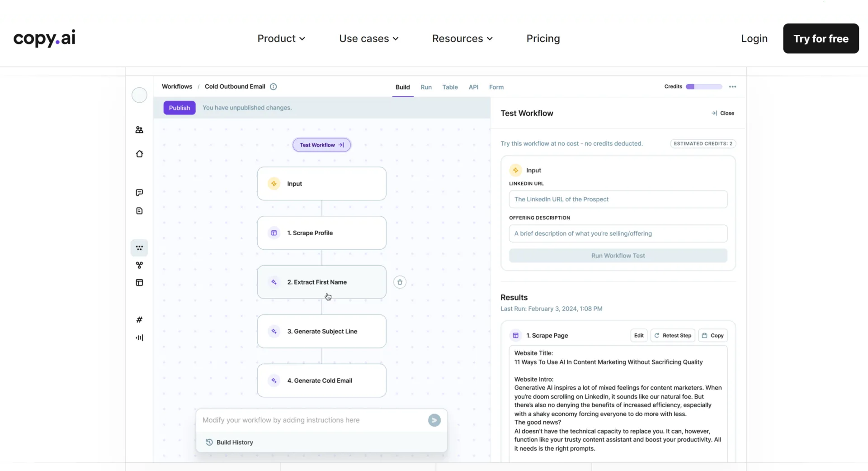Open the tables layout sidebar icon

[139, 282]
